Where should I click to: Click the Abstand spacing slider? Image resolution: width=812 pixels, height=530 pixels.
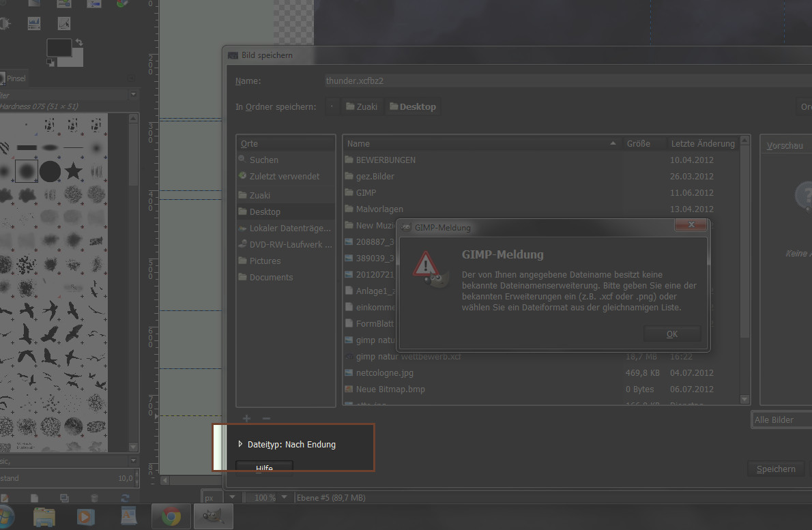click(x=66, y=478)
